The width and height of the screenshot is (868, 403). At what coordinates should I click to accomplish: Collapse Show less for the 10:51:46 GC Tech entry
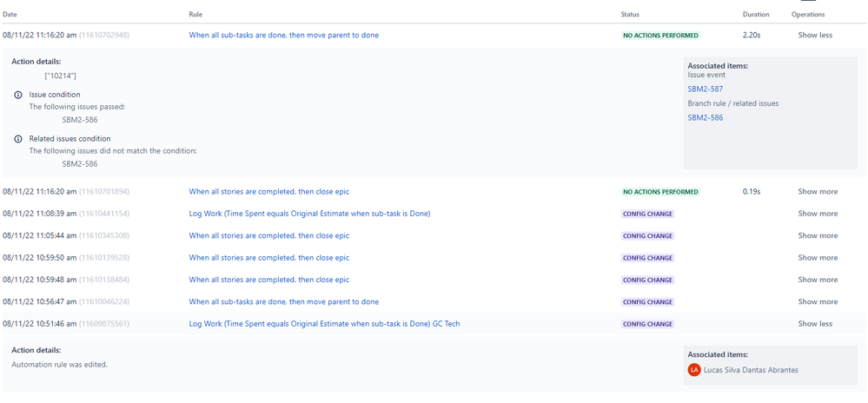click(815, 324)
